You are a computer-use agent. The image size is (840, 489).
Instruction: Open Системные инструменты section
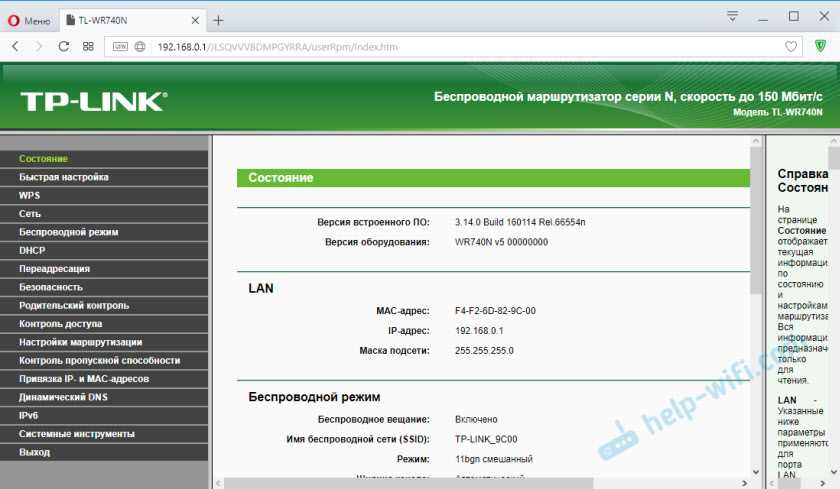tap(104, 434)
